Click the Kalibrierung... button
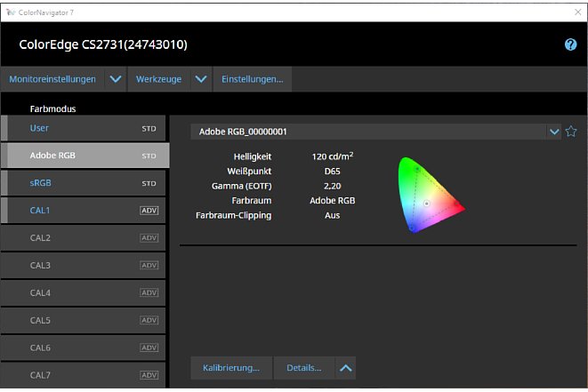The height and width of the screenshot is (392, 588). pos(231,368)
